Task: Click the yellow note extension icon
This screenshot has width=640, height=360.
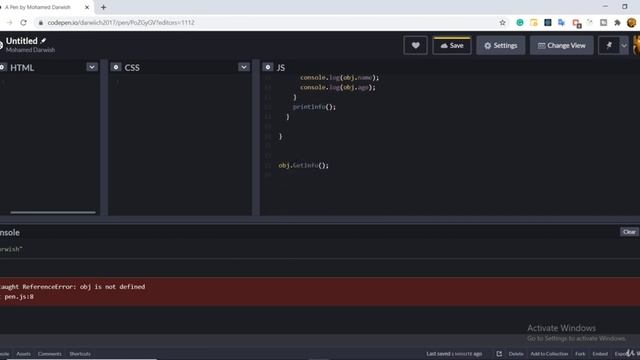Action: 533,22
